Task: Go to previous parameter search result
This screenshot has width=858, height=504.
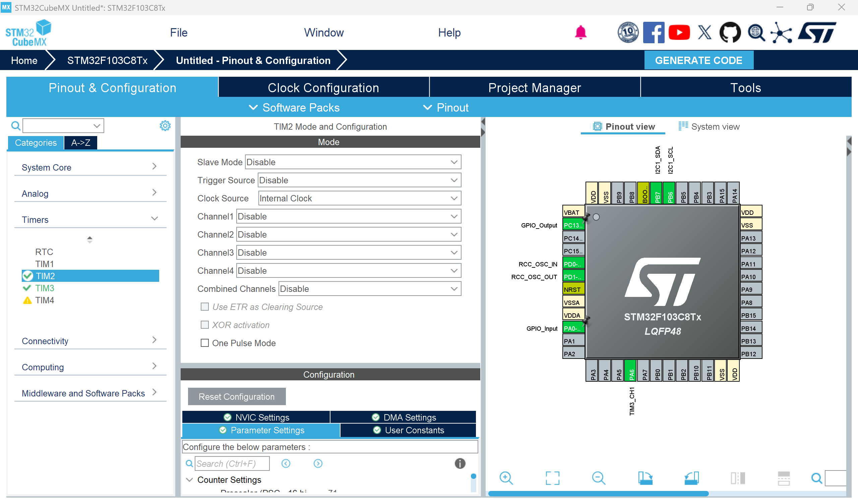Action: (286, 463)
